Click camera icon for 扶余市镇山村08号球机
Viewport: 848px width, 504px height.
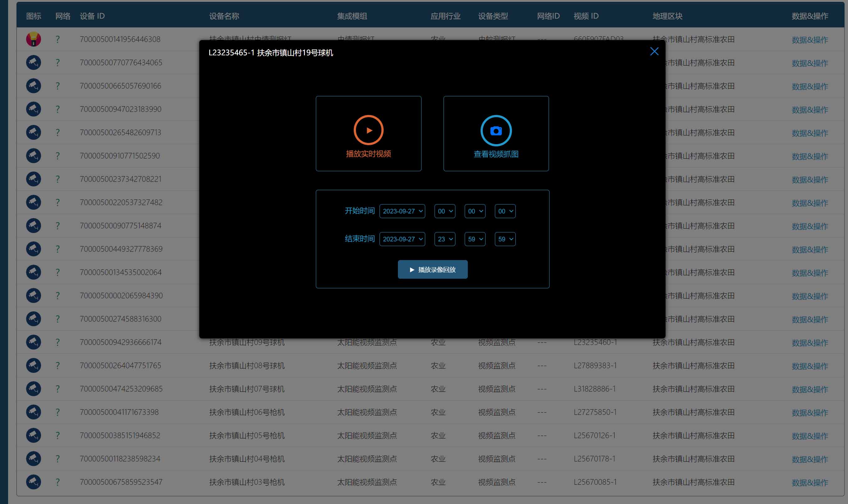click(x=33, y=365)
